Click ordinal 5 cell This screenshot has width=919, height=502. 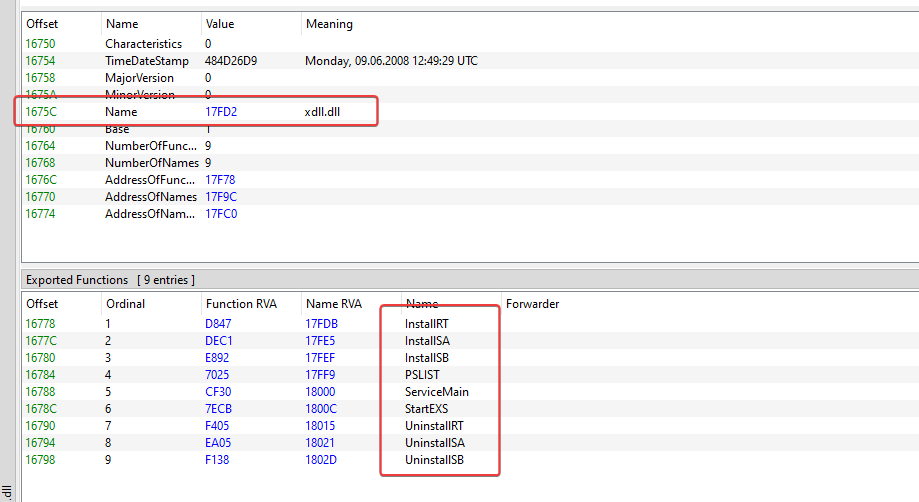point(108,392)
